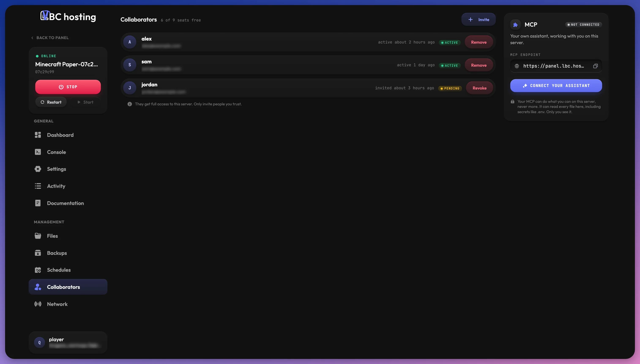Open the Settings page
Screen dimensions: 640x364
68,169
